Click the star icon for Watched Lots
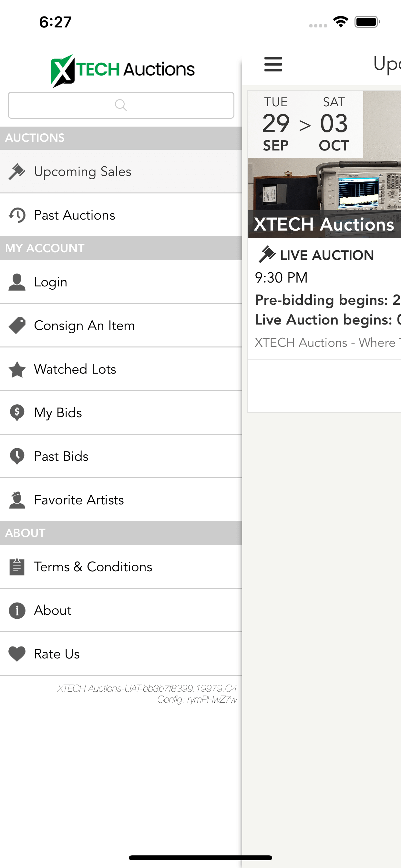This screenshot has width=401, height=868. click(17, 369)
